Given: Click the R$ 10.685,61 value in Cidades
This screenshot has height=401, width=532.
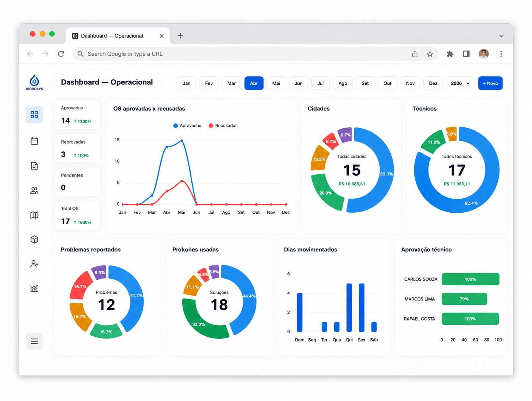Looking at the screenshot, I should [x=352, y=184].
